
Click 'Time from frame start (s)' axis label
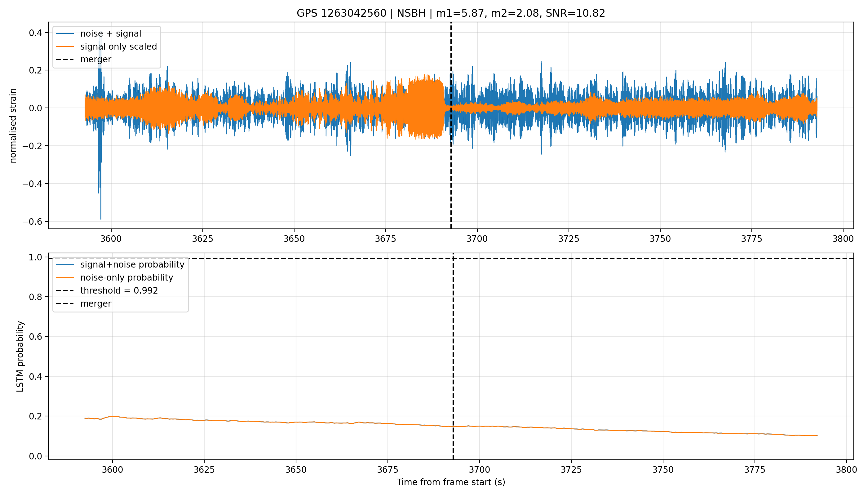[x=451, y=482]
